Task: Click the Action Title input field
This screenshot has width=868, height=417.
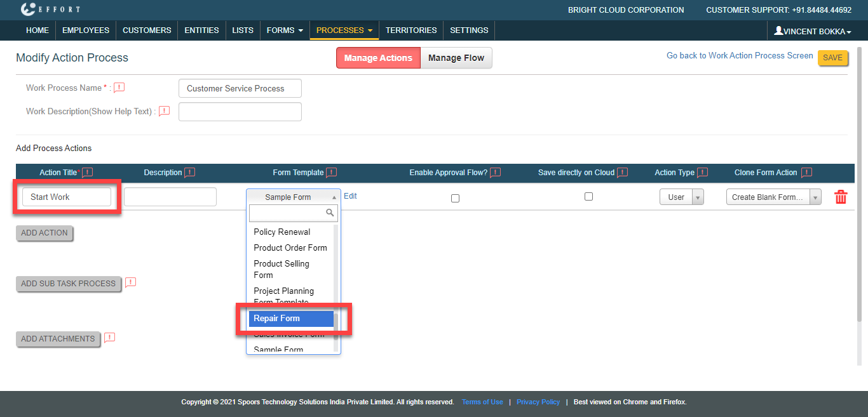Action: pos(67,197)
